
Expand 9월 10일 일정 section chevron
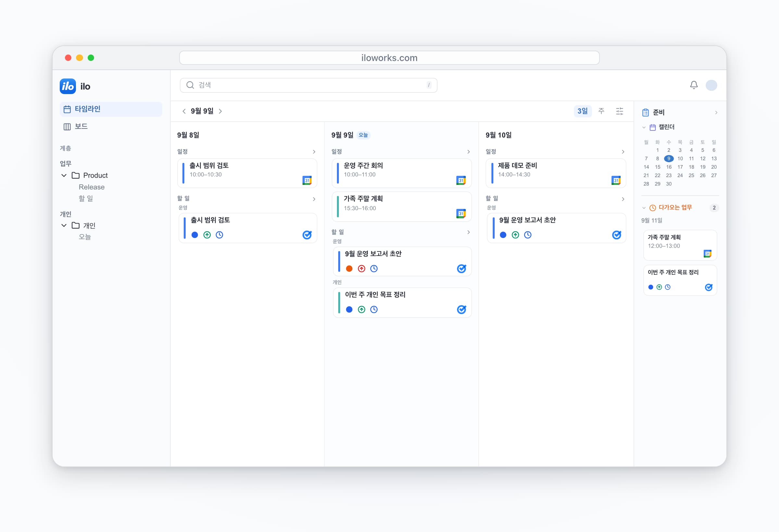point(623,152)
